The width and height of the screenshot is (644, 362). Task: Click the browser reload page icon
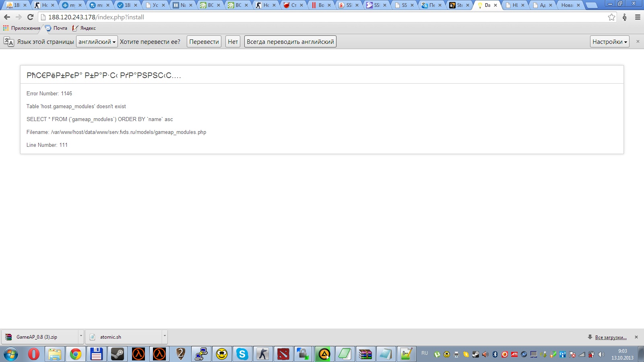pyautogui.click(x=30, y=17)
